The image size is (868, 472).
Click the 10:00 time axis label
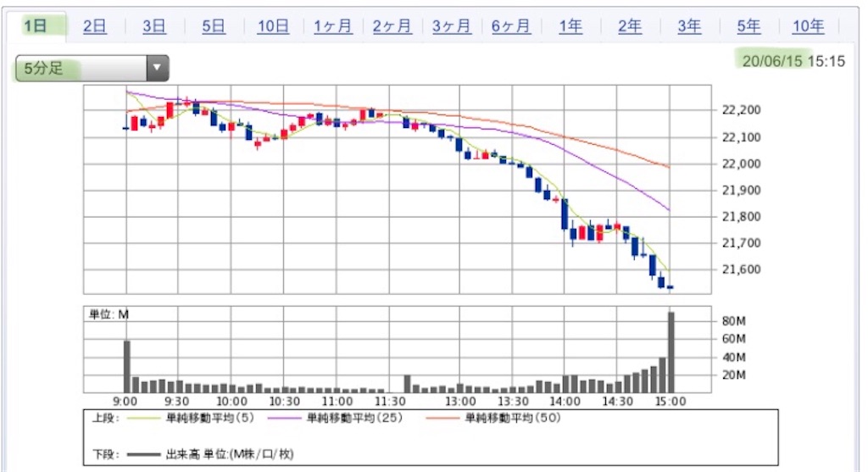[x=231, y=402]
